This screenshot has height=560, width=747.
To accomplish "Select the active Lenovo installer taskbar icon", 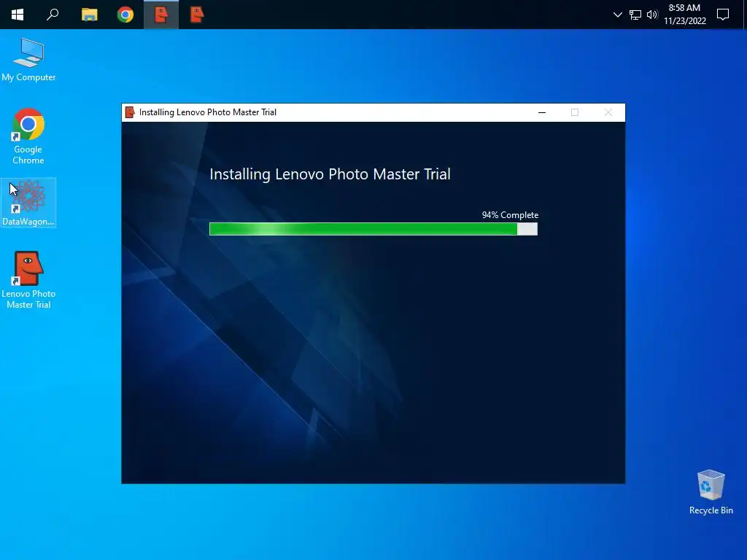I will [x=161, y=15].
